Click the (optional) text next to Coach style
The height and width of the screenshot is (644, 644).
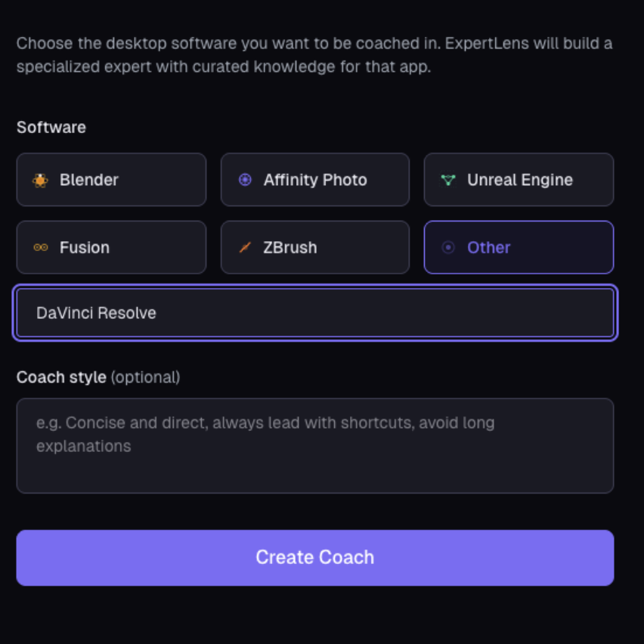(x=145, y=377)
